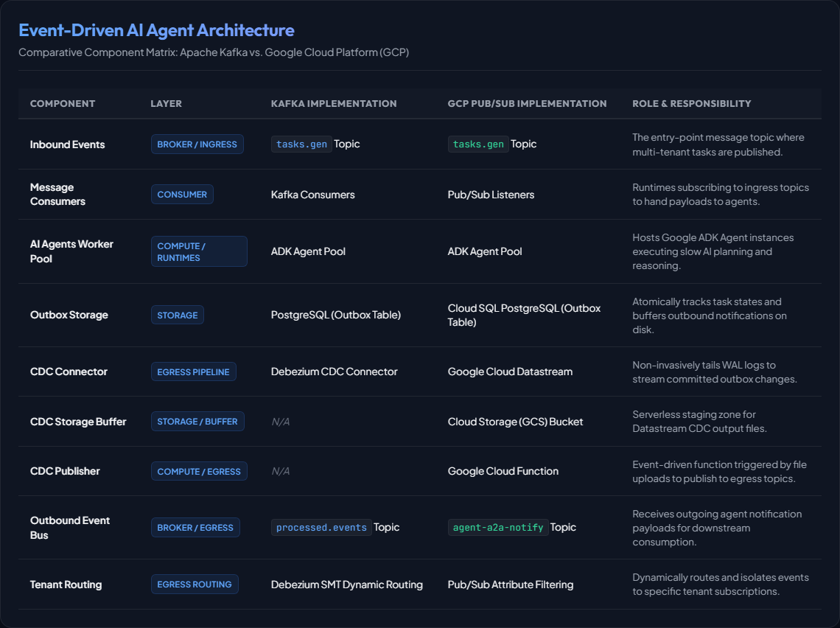This screenshot has width=840, height=628.
Task: Click the GCP PUB/SUB IMPLEMENTATION column header
Action: pos(527,103)
